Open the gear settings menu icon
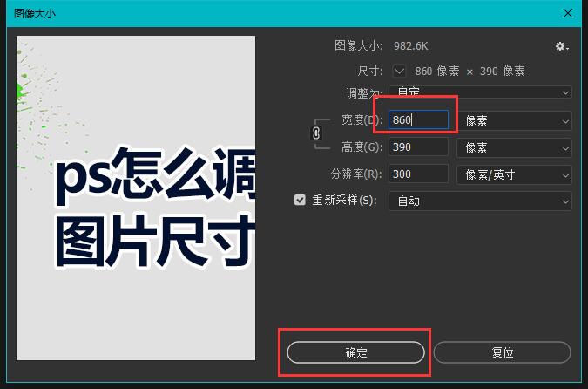The image size is (588, 389). 562,46
